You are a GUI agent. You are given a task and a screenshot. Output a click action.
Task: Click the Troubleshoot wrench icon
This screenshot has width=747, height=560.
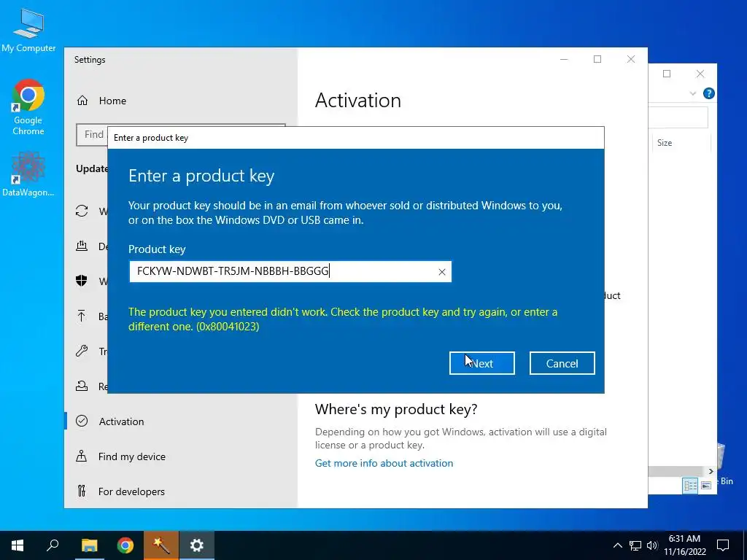(x=82, y=351)
